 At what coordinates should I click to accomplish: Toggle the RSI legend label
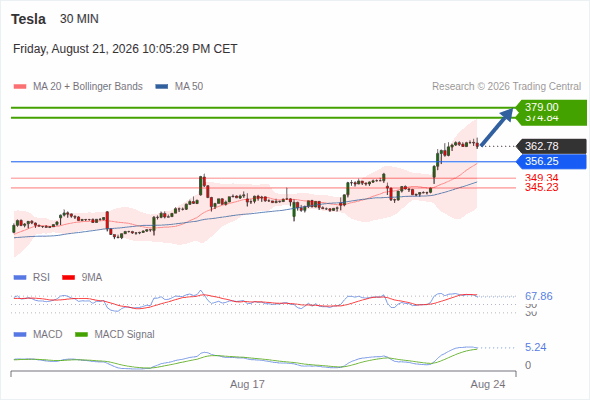pos(41,277)
